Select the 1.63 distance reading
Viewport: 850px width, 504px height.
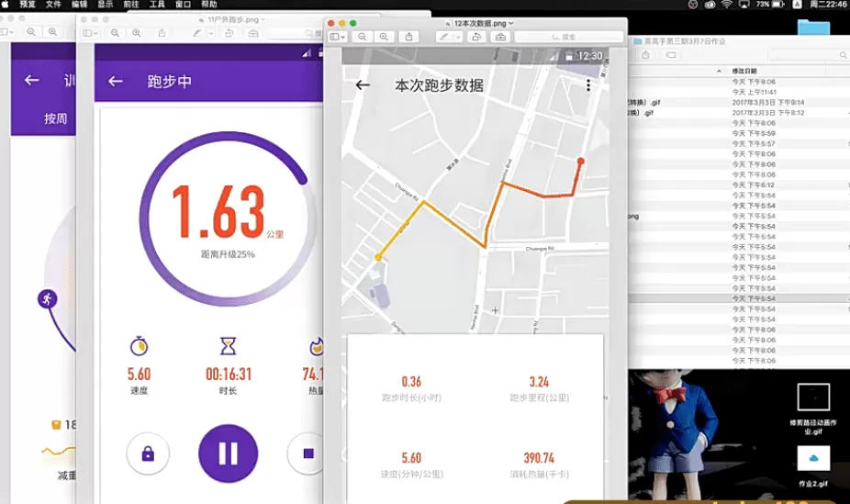click(218, 212)
